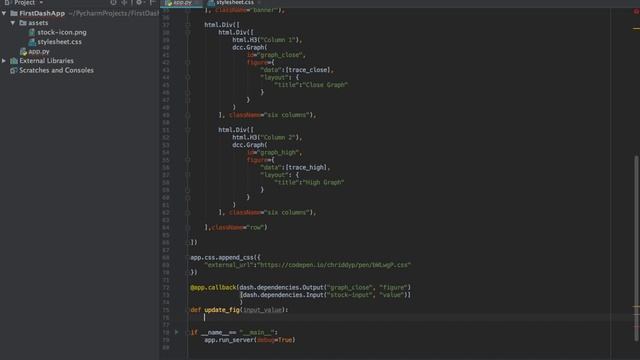Image resolution: width=640 pixels, height=360 pixels.
Task: Click the run arrow beside the __main__ line
Action: coord(176,332)
